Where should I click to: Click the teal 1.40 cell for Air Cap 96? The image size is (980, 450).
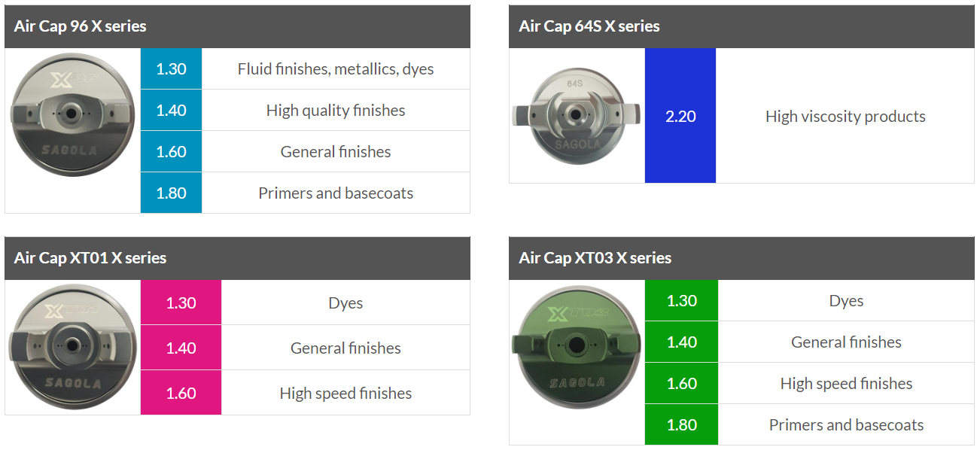tap(171, 110)
